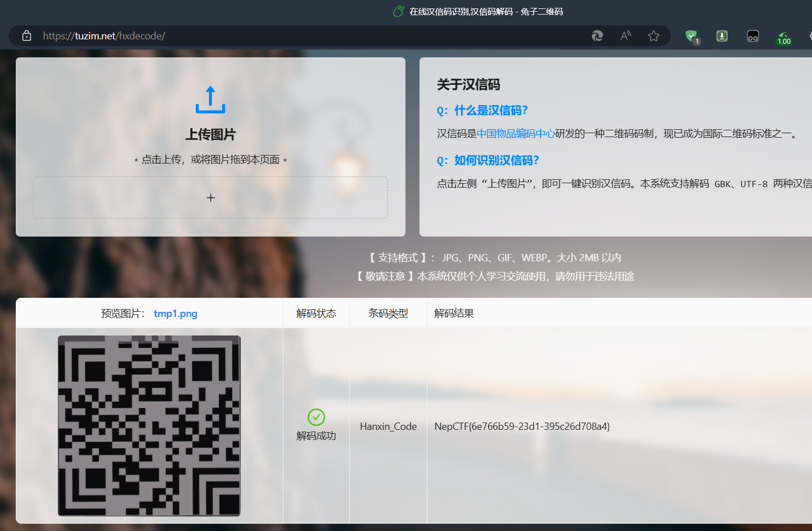
Task: Click the site lock icon in address bar
Action: coord(26,36)
